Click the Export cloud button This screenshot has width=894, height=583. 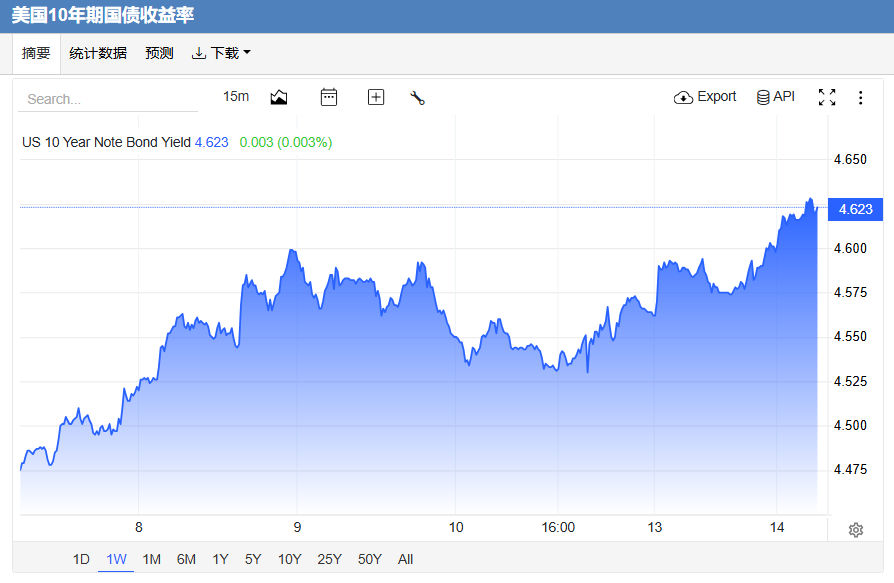[x=705, y=97]
